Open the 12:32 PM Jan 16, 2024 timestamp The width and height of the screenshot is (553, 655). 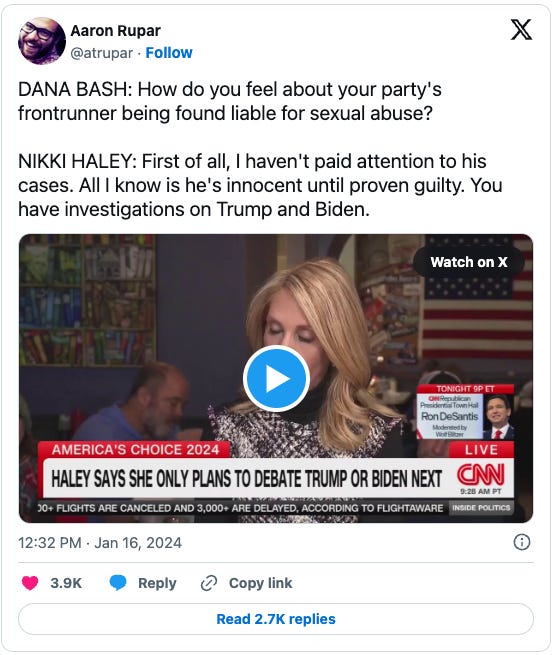point(100,543)
